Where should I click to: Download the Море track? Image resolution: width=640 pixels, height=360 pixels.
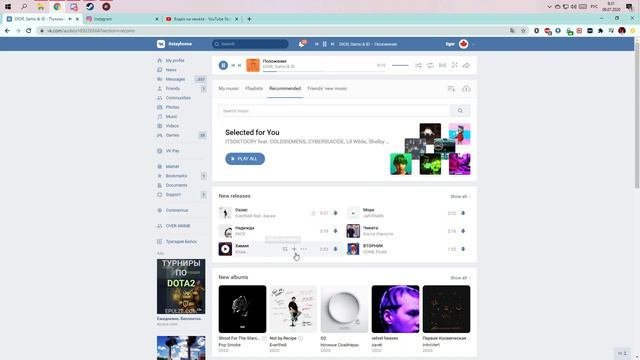pyautogui.click(x=463, y=213)
